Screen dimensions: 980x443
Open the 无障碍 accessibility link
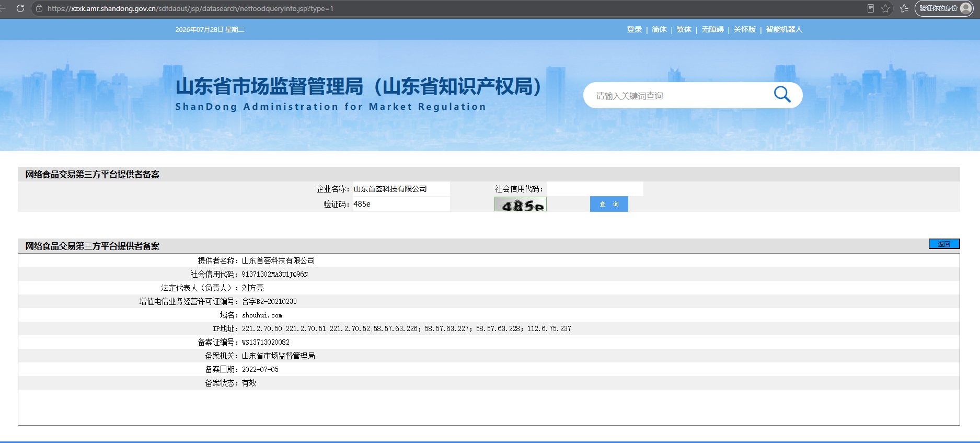(x=712, y=29)
